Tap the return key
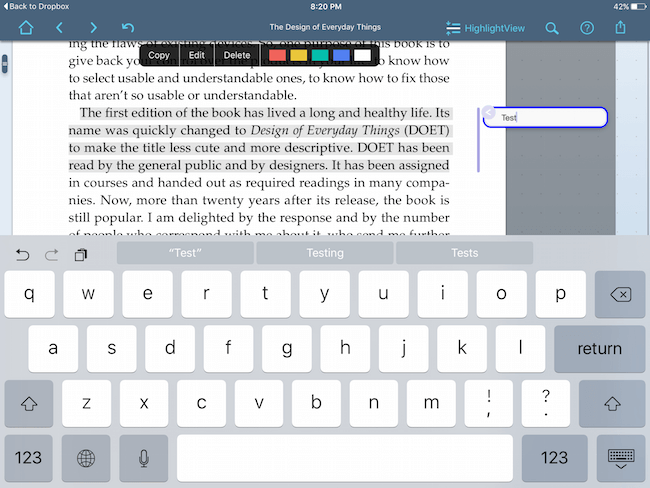This screenshot has height=488, width=650. coord(599,349)
